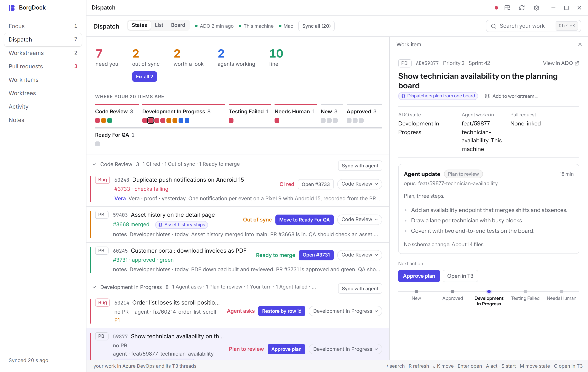
Task: Open Pull requests in the sidebar
Action: (43, 66)
